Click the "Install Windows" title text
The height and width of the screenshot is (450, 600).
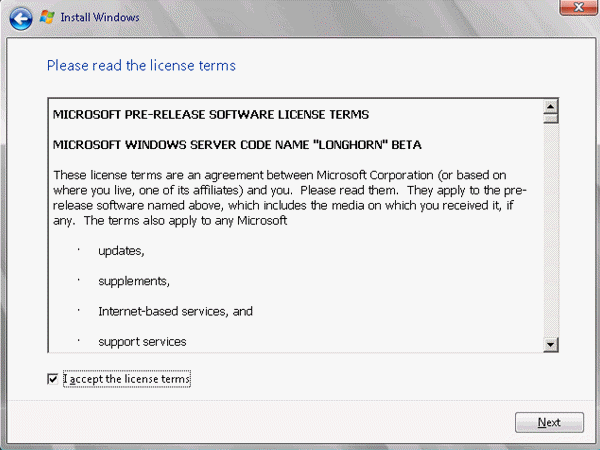point(100,18)
